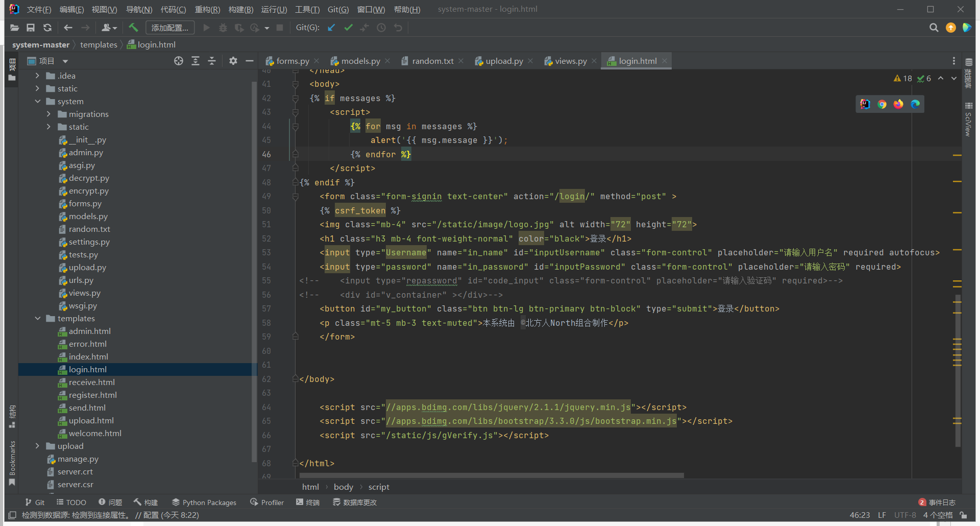Click Show Git history clock icon
The height and width of the screenshot is (526, 980).
(x=381, y=28)
